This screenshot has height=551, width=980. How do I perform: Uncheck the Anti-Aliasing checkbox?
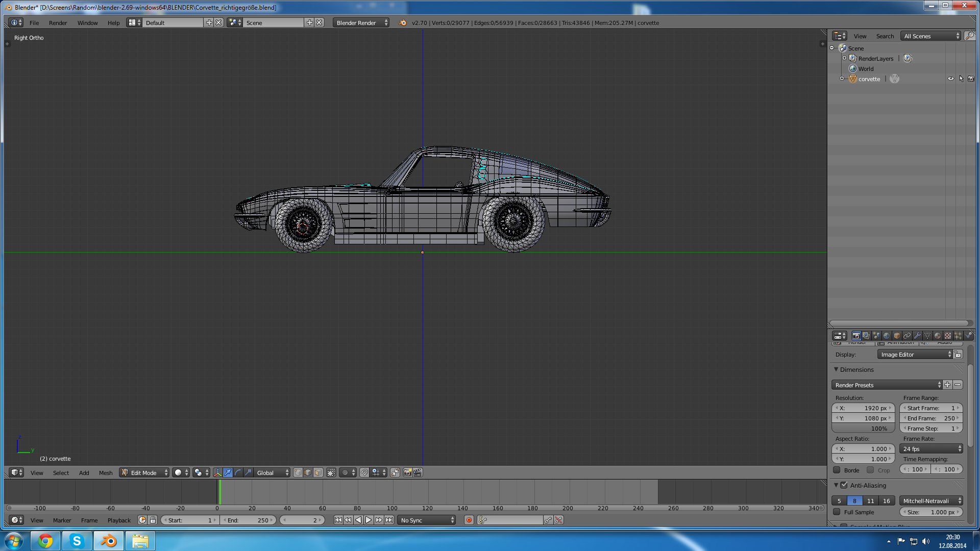[844, 485]
